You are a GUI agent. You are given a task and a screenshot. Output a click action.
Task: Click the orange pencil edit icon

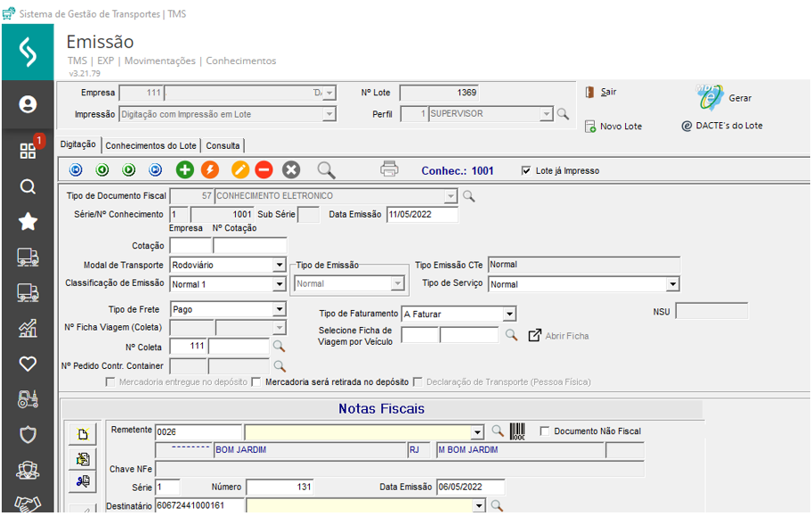(x=240, y=170)
